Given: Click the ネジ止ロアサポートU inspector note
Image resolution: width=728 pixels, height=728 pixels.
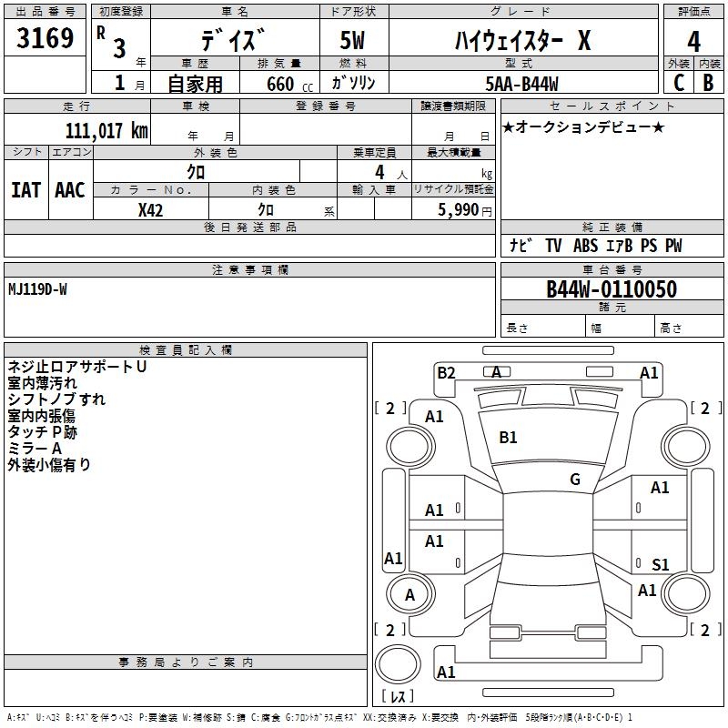Looking at the screenshot, I should [x=77, y=367].
